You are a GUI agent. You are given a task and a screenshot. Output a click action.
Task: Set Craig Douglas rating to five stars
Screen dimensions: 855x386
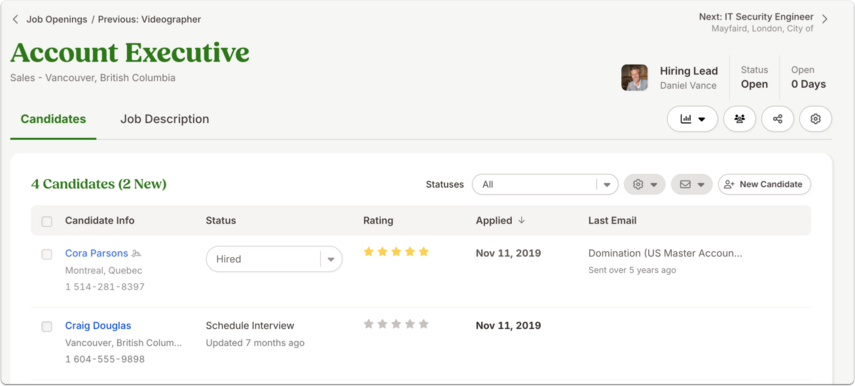424,324
